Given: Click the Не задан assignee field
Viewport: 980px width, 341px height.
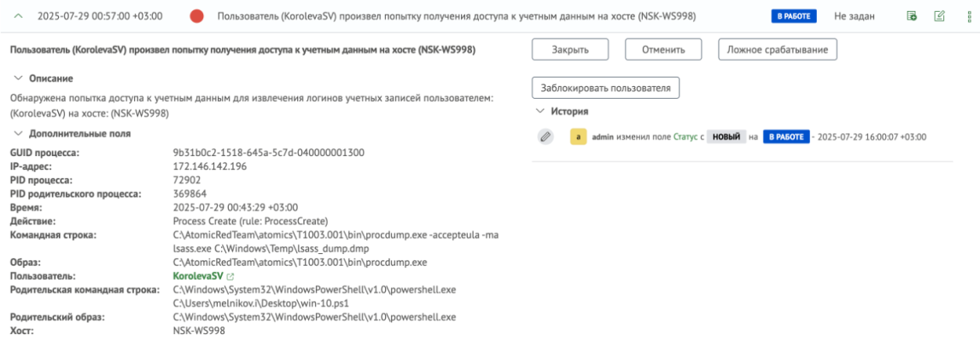Looking at the screenshot, I should [855, 16].
